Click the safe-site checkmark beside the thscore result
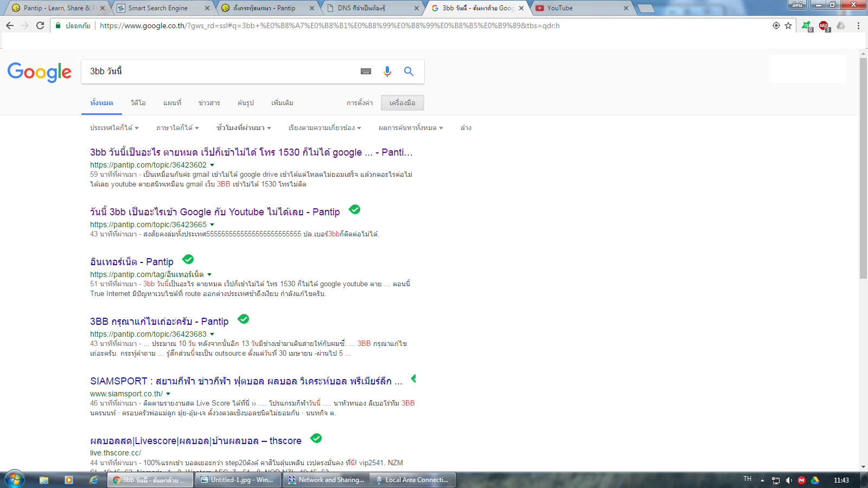Screen dimensions: 868x488 (x=316, y=438)
